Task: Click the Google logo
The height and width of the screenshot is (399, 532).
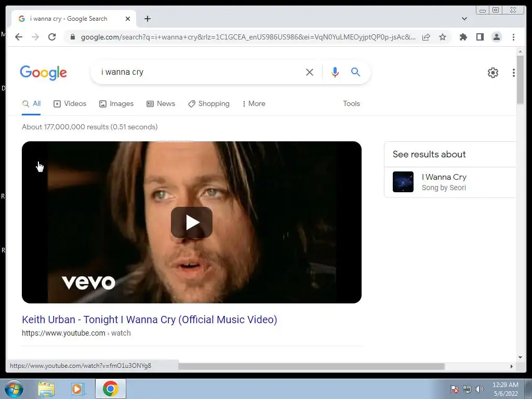Action: (44, 73)
